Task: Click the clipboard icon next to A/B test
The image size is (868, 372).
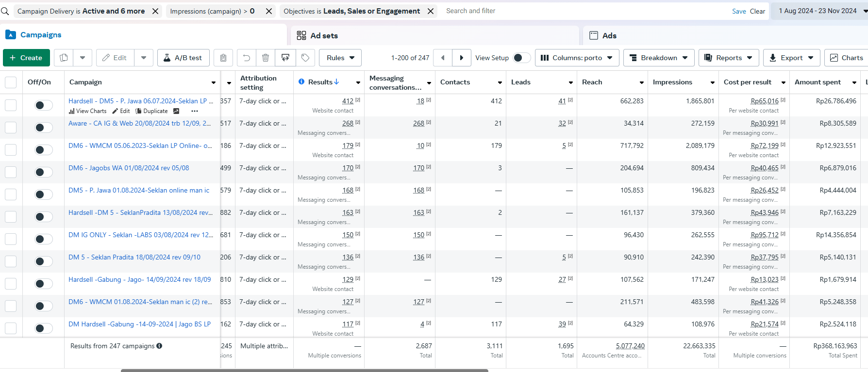Action: [x=223, y=58]
